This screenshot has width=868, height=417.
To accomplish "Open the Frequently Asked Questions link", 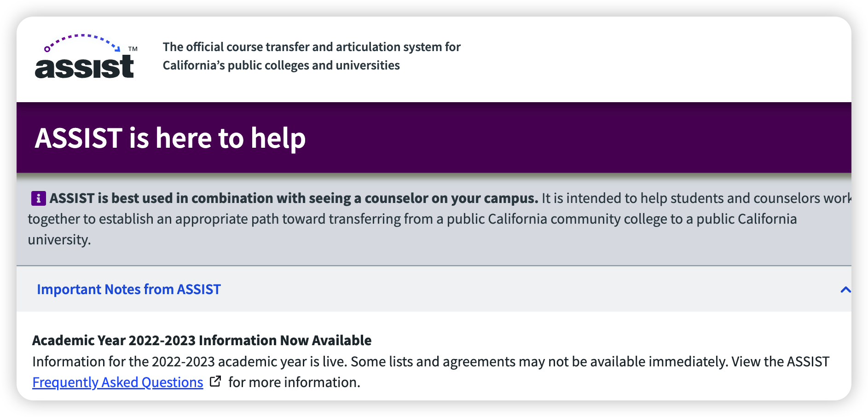I will tap(118, 382).
